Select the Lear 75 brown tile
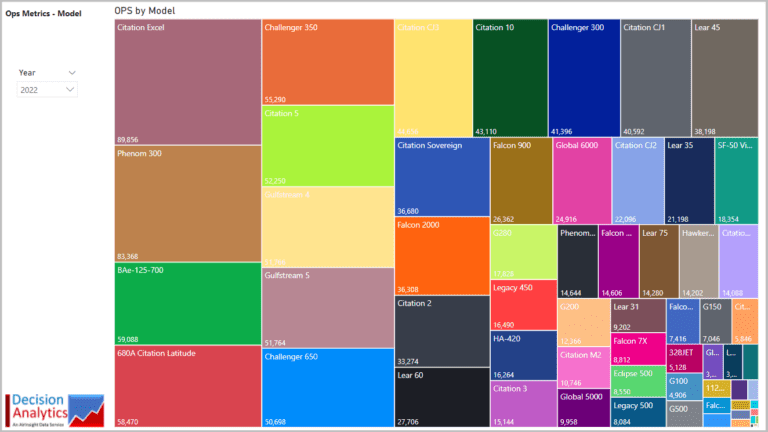Screen dimensions: 768x432 tap(659, 261)
